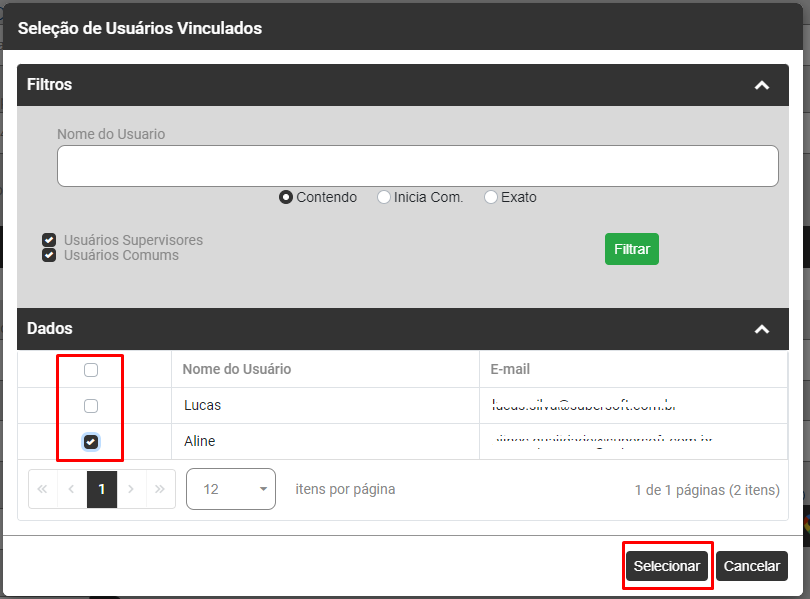Uncheck Usuários Supervisores checkbox

pos(49,240)
